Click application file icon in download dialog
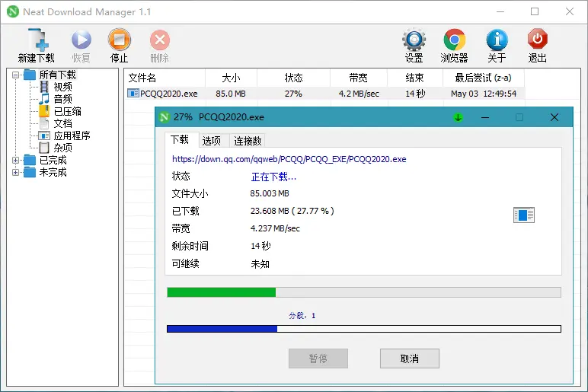588x392 pixels. click(x=524, y=215)
